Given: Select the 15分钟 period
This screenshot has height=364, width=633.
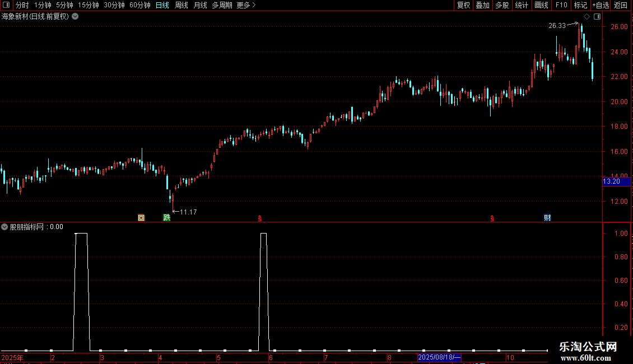Looking at the screenshot, I should (89, 5).
